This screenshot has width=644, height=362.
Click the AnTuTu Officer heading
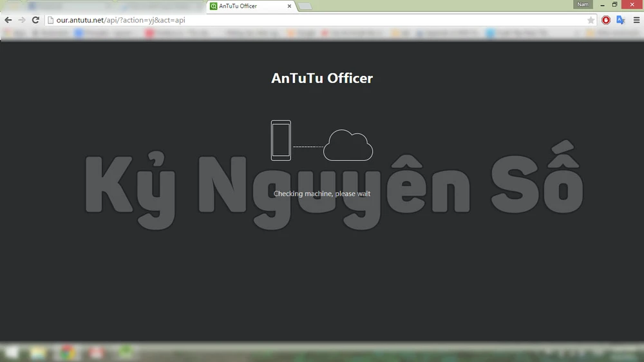pos(322,79)
